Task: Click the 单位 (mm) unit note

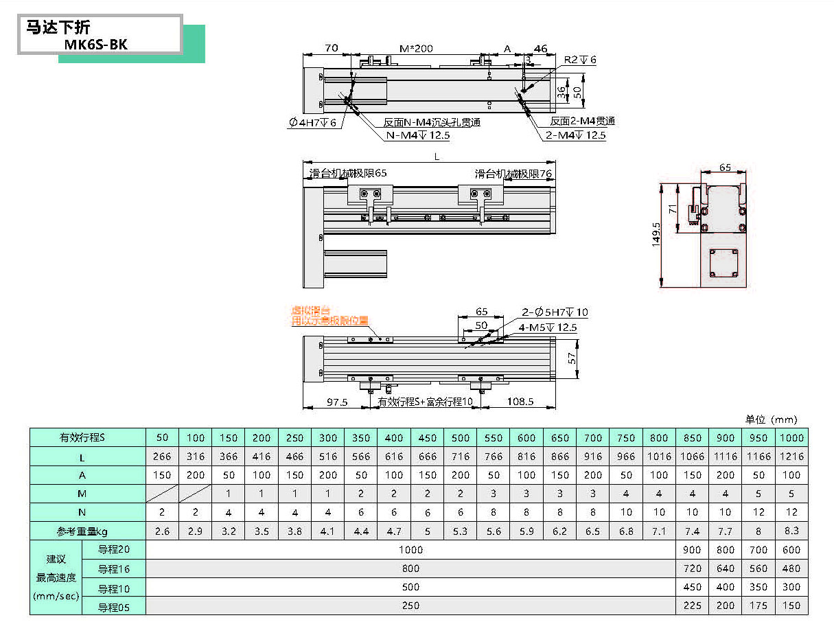Action: pos(771,419)
